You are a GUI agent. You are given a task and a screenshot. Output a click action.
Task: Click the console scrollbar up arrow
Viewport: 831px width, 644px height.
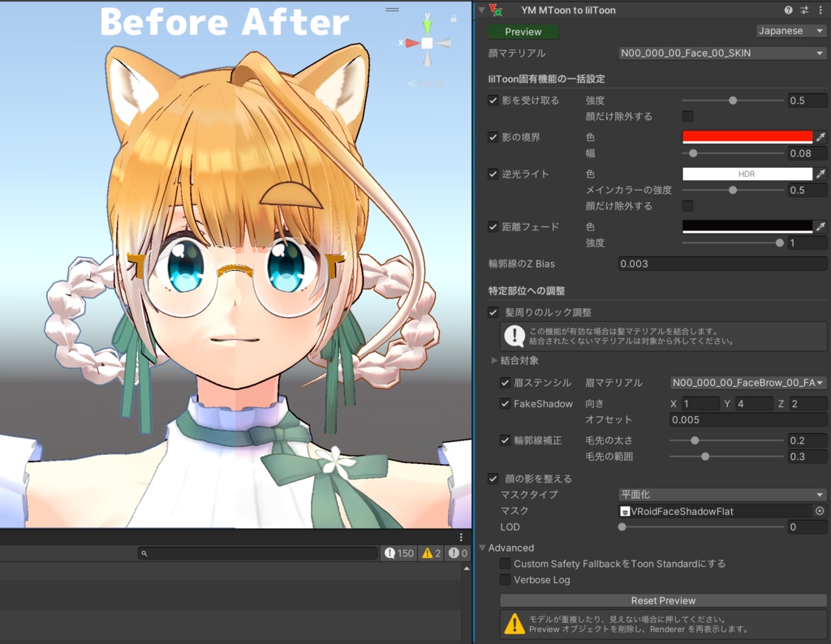(467, 569)
